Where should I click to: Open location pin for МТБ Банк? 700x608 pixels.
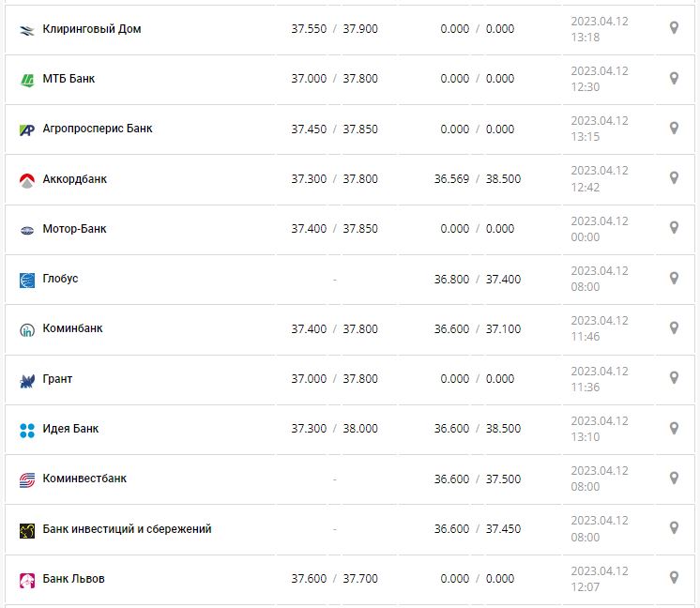pos(674,78)
